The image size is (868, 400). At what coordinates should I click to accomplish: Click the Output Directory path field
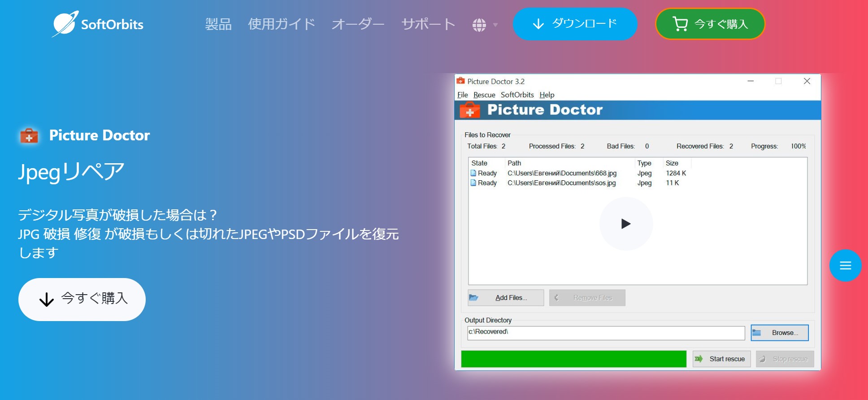click(605, 332)
